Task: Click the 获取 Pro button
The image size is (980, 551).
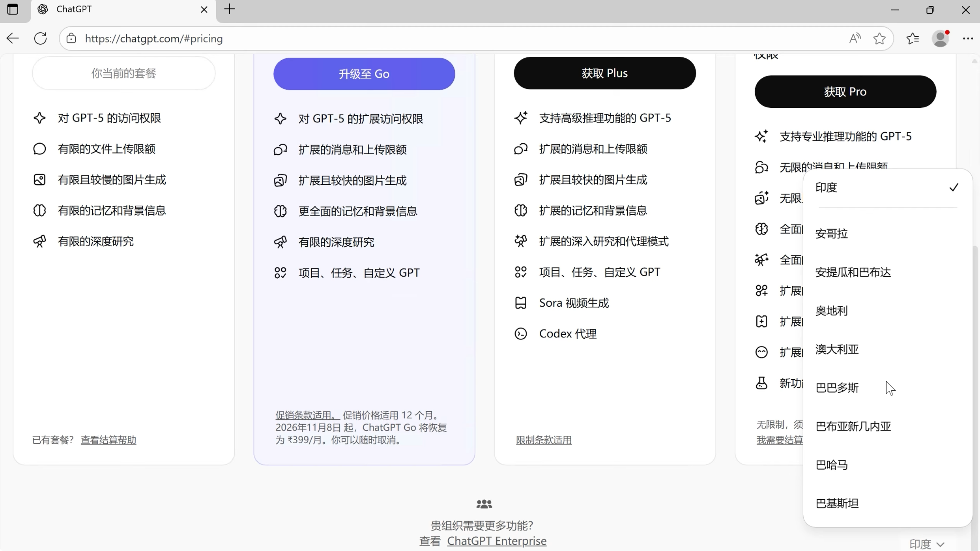Action: click(845, 92)
